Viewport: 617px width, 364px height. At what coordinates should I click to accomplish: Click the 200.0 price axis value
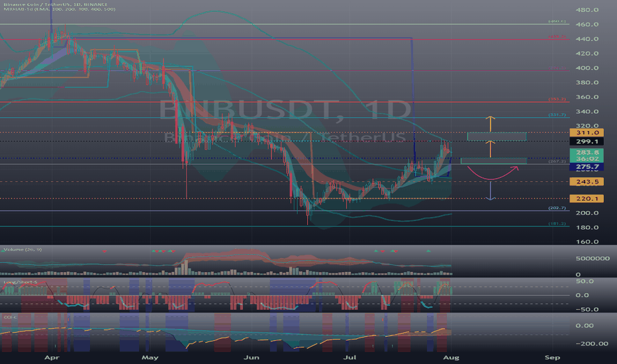click(x=587, y=213)
